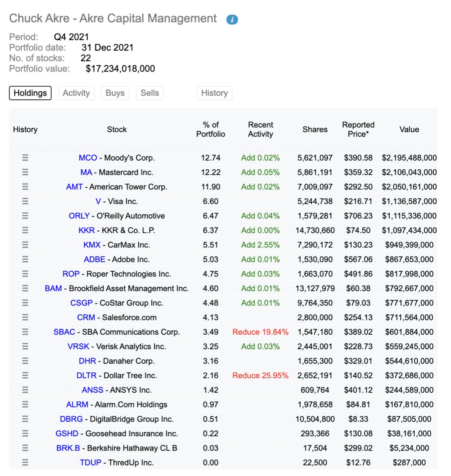Open history icon for Alarm.Com Holdings row
Screen dimensions: 451x476
(x=25, y=405)
